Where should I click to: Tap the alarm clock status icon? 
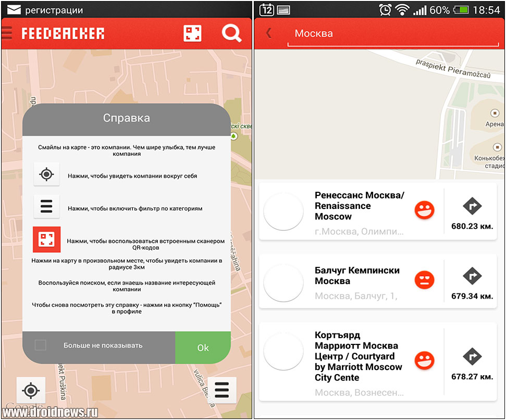[x=385, y=10]
